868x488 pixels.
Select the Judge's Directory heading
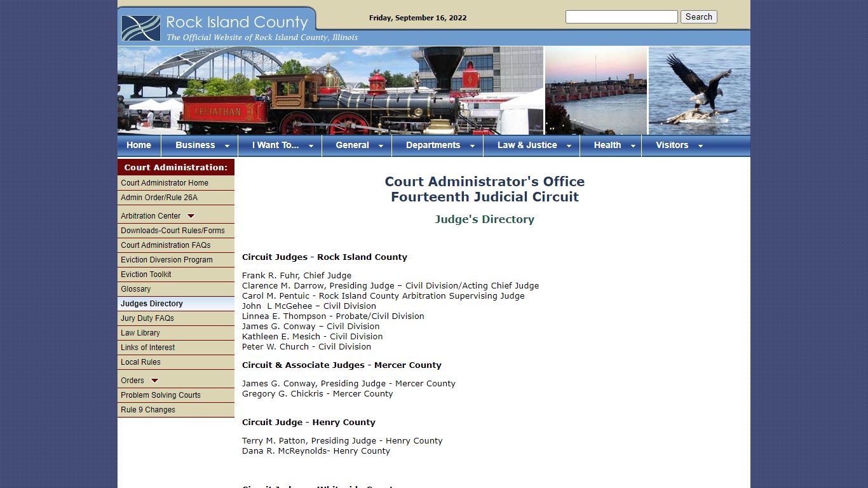click(x=485, y=219)
